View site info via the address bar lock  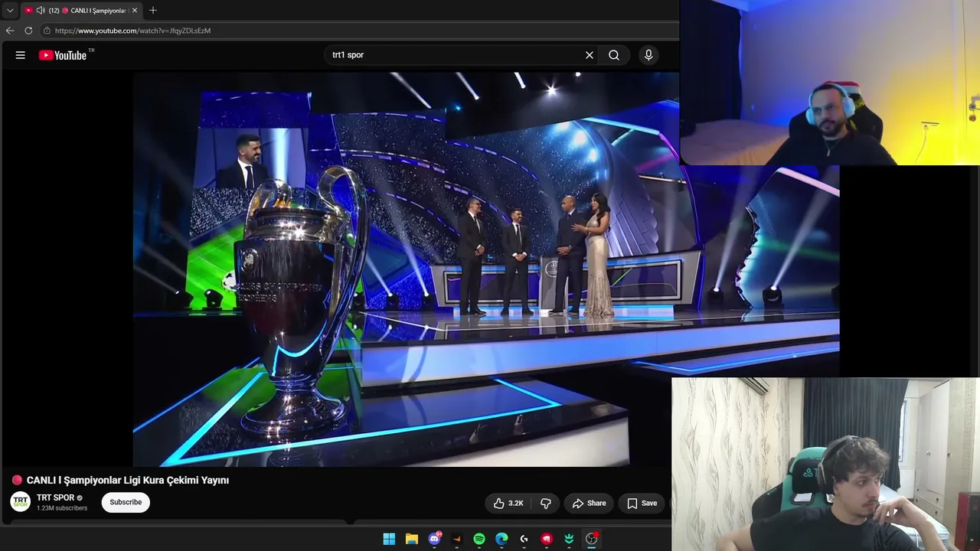[47, 31]
